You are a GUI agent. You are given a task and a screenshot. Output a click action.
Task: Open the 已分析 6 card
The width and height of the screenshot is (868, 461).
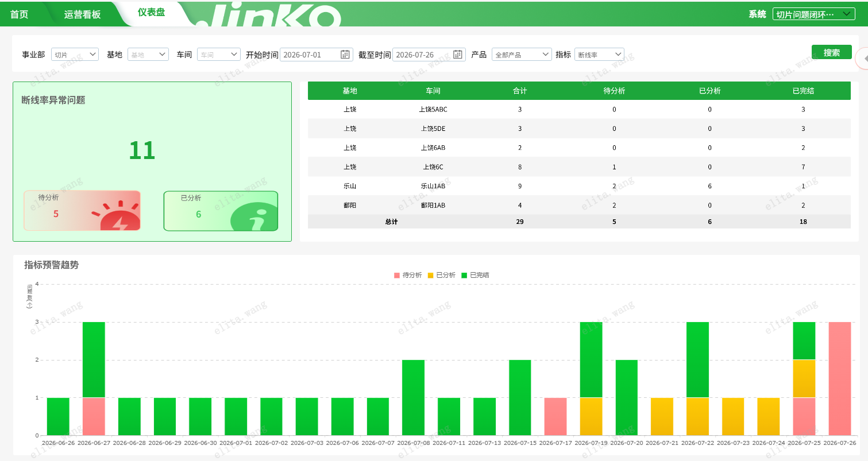pyautogui.click(x=221, y=211)
